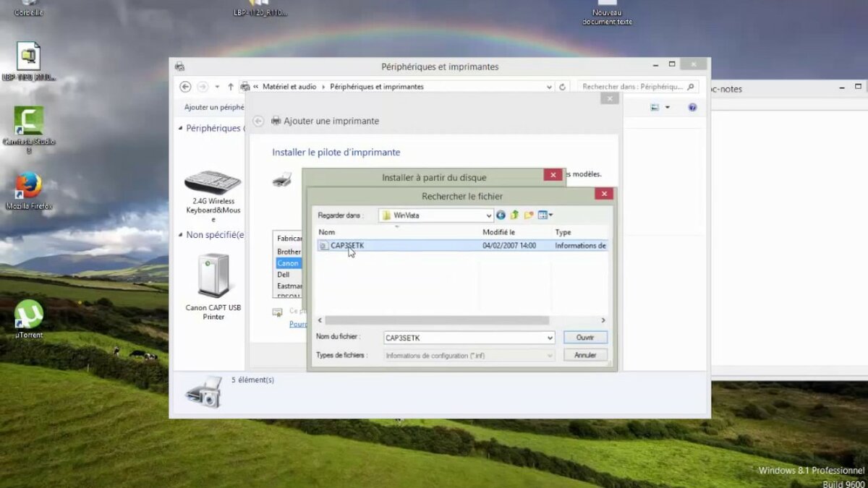868x488 pixels.
Task: Open recent locations dropdown arrow
Action: click(217, 87)
